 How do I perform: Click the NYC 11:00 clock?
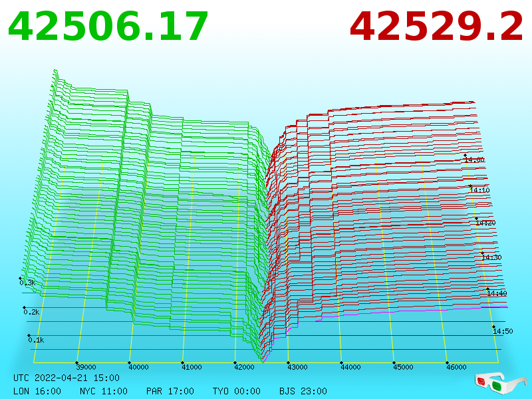pos(104,391)
